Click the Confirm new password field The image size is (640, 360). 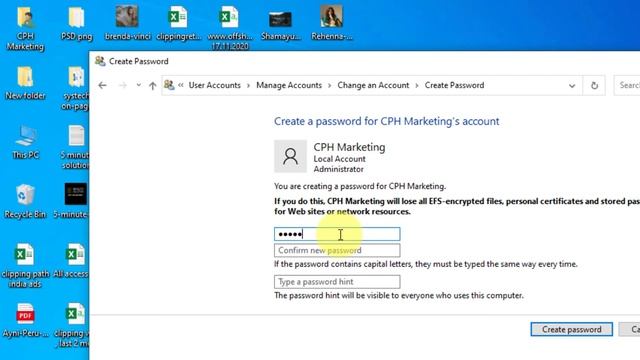(337, 250)
